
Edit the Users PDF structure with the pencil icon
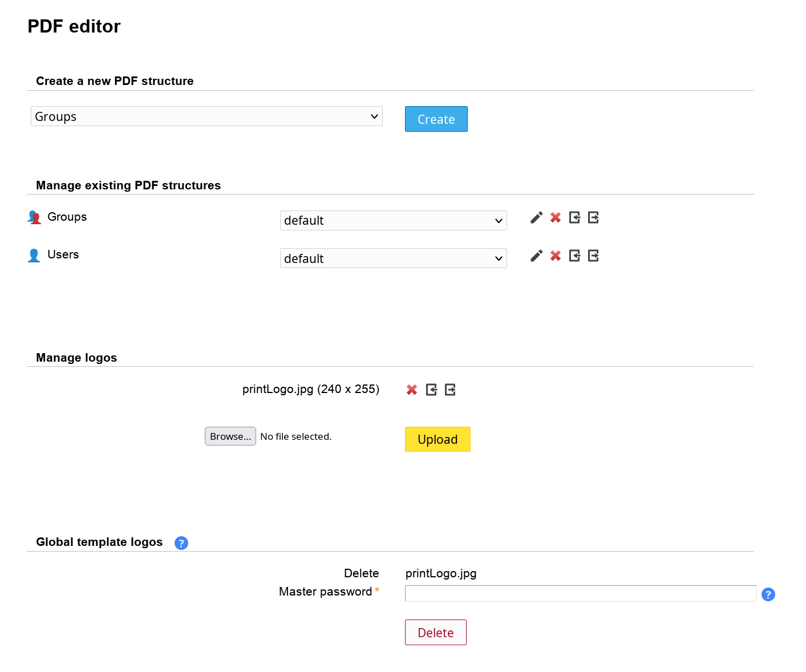[x=536, y=256]
